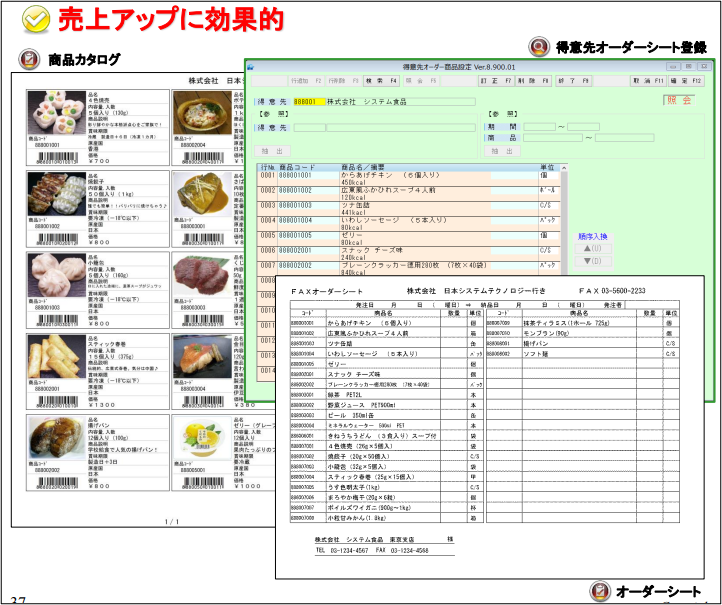Screen dimensions: 722x605
Task: Click catalog page number 1 / 1
Action: (172, 522)
